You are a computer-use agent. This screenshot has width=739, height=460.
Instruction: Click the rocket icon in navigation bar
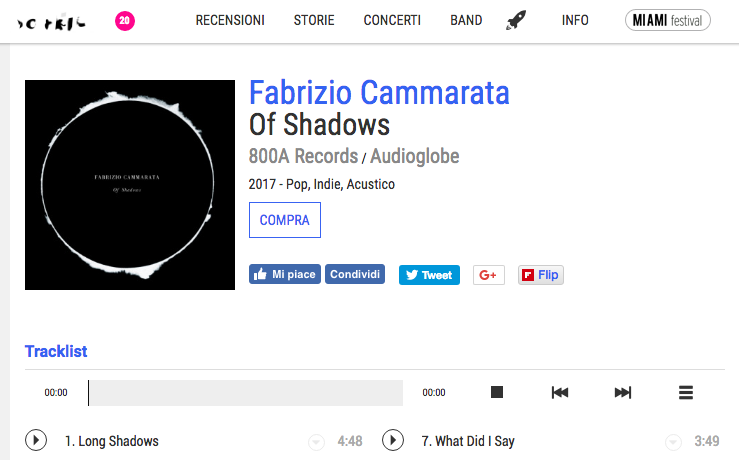click(516, 20)
